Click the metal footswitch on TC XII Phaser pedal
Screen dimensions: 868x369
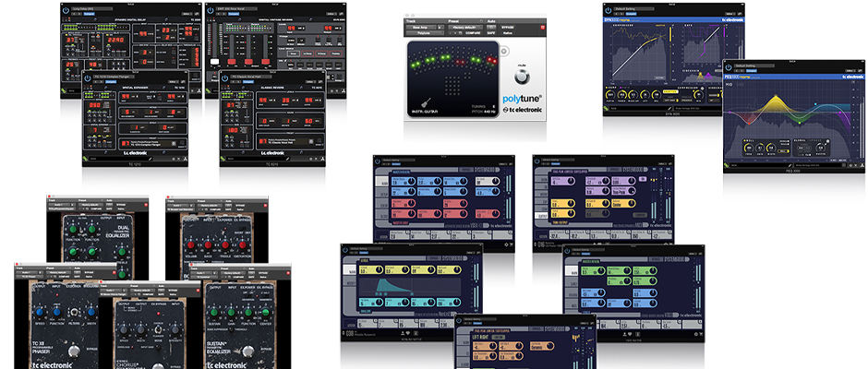(x=74, y=351)
